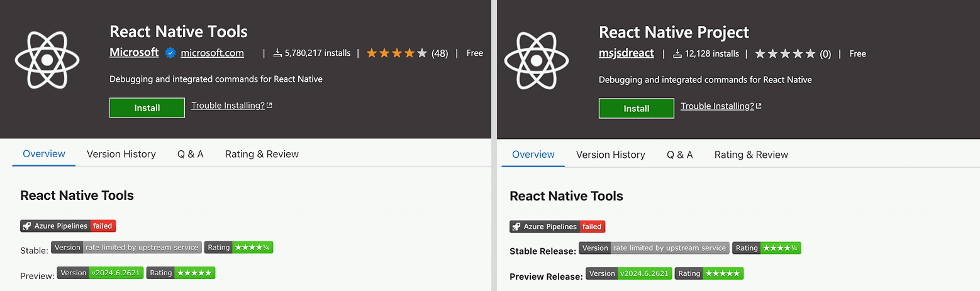Open the msjsdreact publisher link
Viewport: 980px width, 291px height.
pyautogui.click(x=626, y=53)
